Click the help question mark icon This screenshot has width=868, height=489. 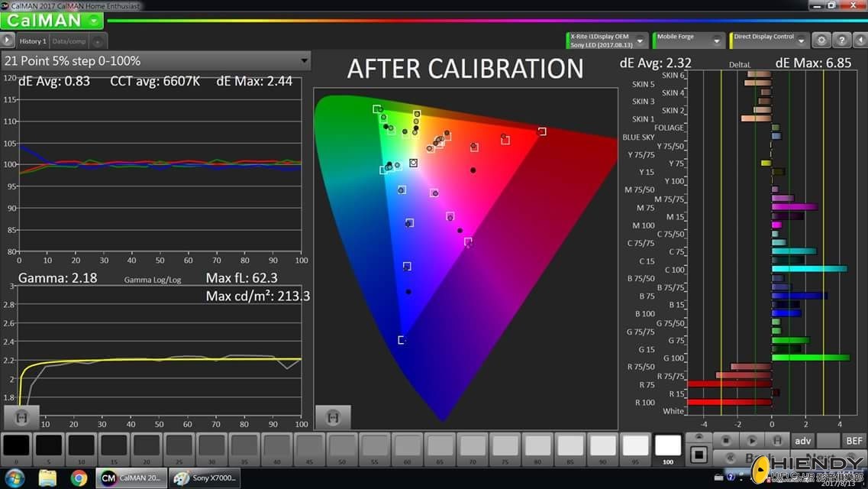point(841,40)
